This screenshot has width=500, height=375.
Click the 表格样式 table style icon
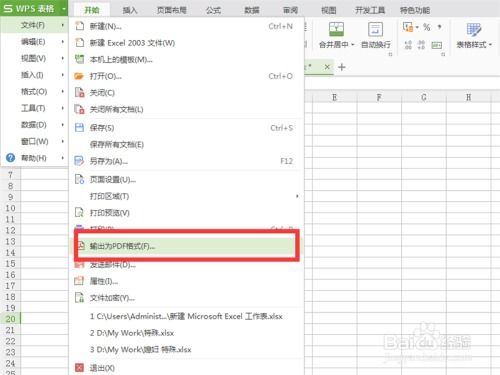tap(474, 29)
